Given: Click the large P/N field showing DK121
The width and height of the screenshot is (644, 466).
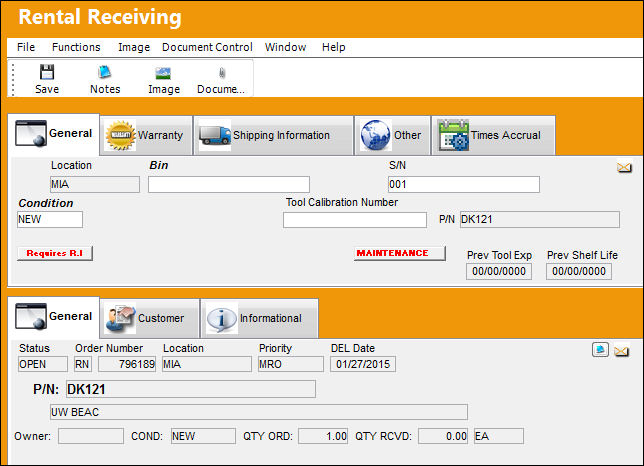Looking at the screenshot, I should tap(191, 389).
